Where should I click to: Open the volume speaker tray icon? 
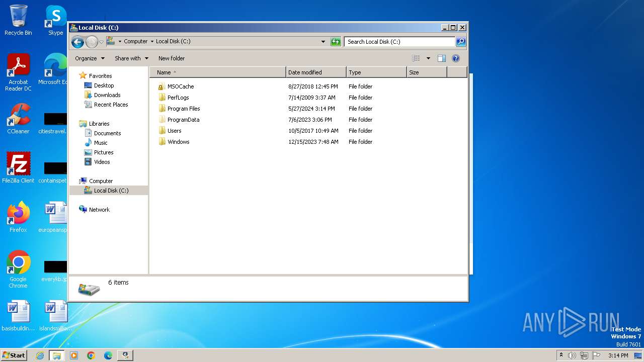[x=572, y=355]
